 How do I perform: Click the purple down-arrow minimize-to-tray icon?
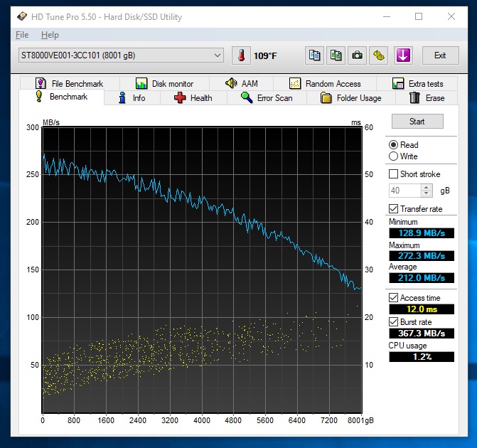tap(403, 55)
